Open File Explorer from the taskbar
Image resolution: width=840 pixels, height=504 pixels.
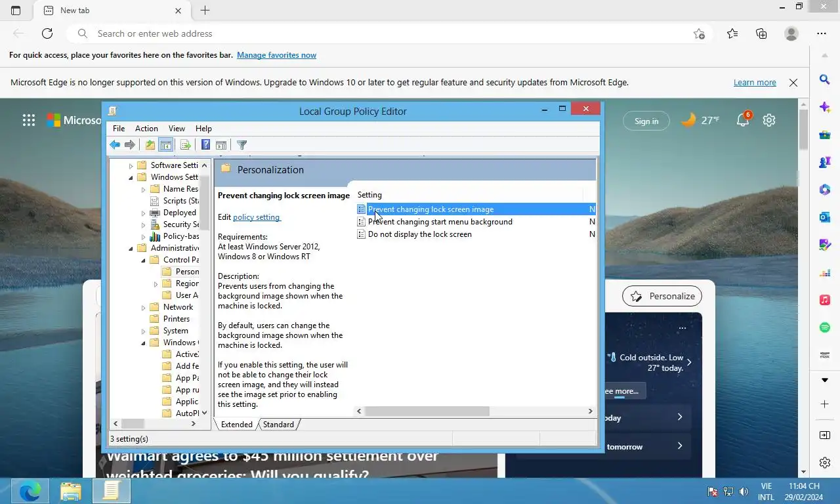point(70,490)
